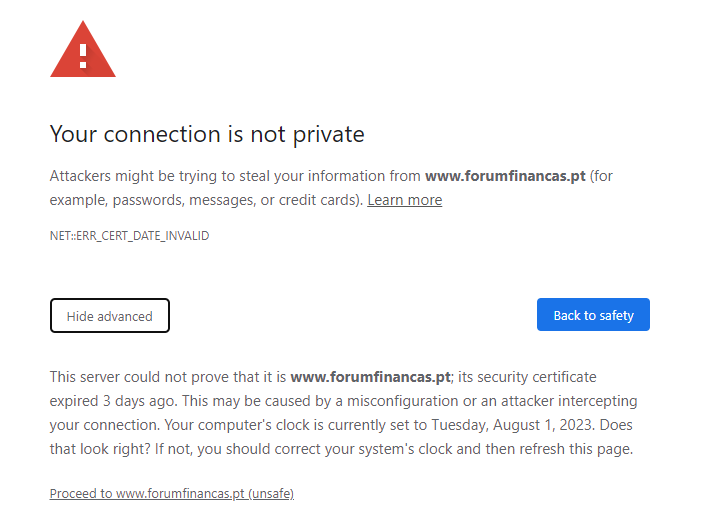Proceed to www.forumfinancas.pt (unsafe)
This screenshot has height=529, width=705.
(x=171, y=493)
